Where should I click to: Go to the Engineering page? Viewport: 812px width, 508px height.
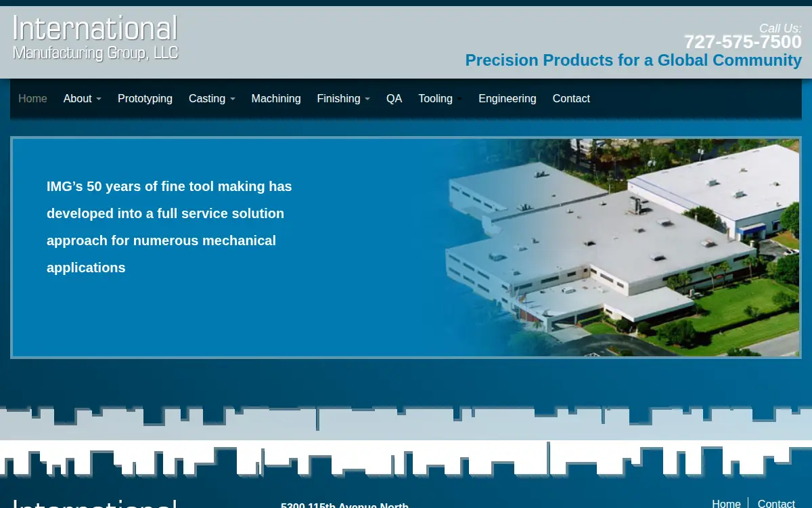[x=507, y=99]
